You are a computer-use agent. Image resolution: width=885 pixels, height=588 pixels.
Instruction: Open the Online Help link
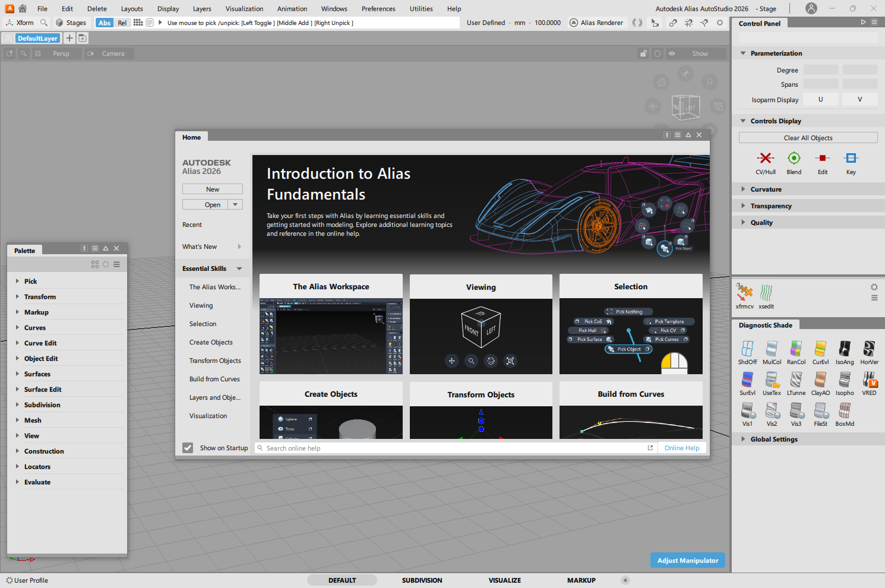pos(681,448)
